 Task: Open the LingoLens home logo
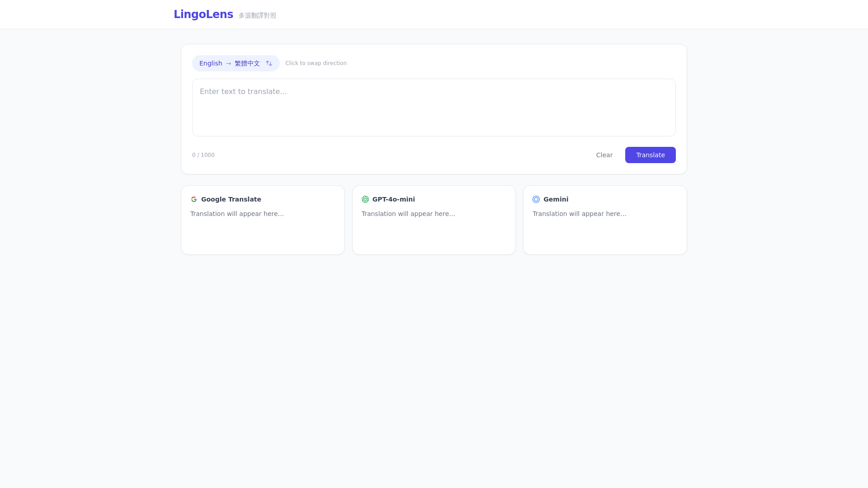click(x=203, y=14)
